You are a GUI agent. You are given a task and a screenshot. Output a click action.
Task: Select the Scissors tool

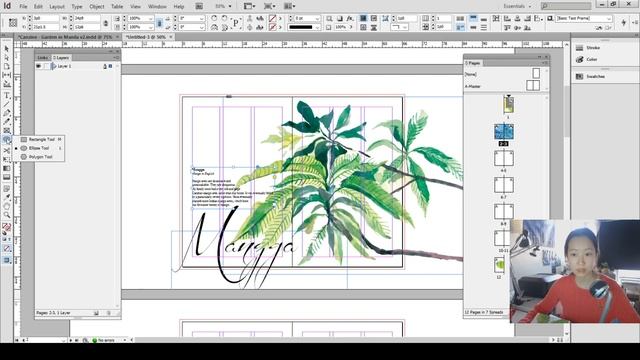click(7, 151)
